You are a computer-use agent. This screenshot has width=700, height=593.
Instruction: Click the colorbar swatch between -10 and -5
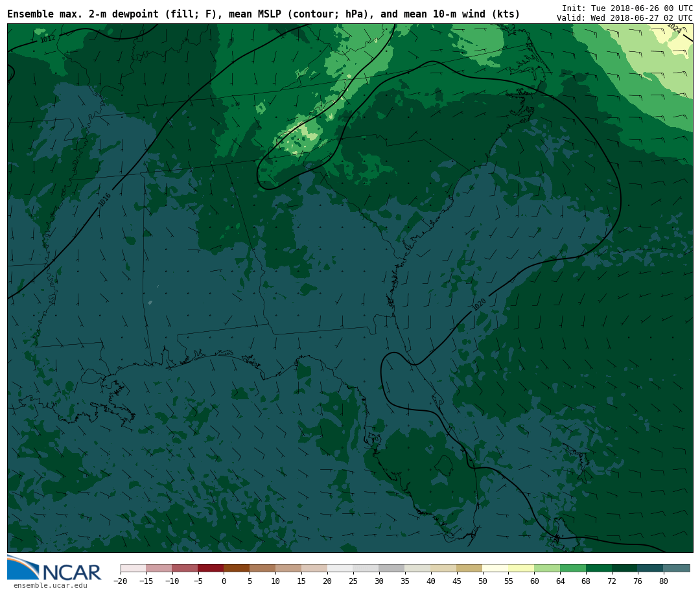(185, 568)
